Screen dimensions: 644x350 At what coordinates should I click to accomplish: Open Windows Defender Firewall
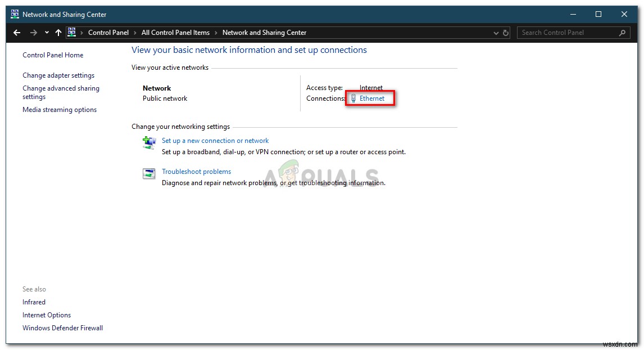tap(62, 327)
